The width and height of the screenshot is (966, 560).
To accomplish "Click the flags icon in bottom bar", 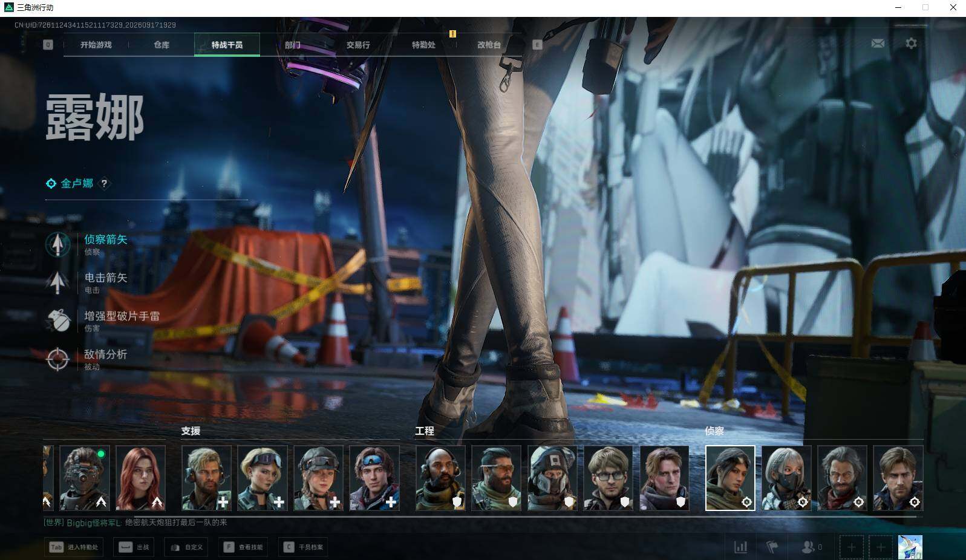I will [772, 547].
